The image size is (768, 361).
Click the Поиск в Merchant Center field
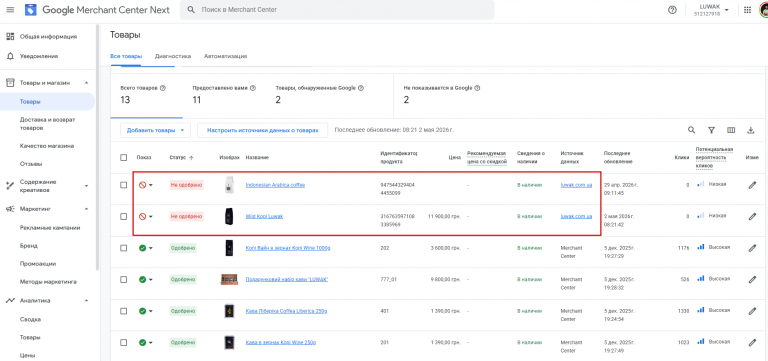[337, 10]
